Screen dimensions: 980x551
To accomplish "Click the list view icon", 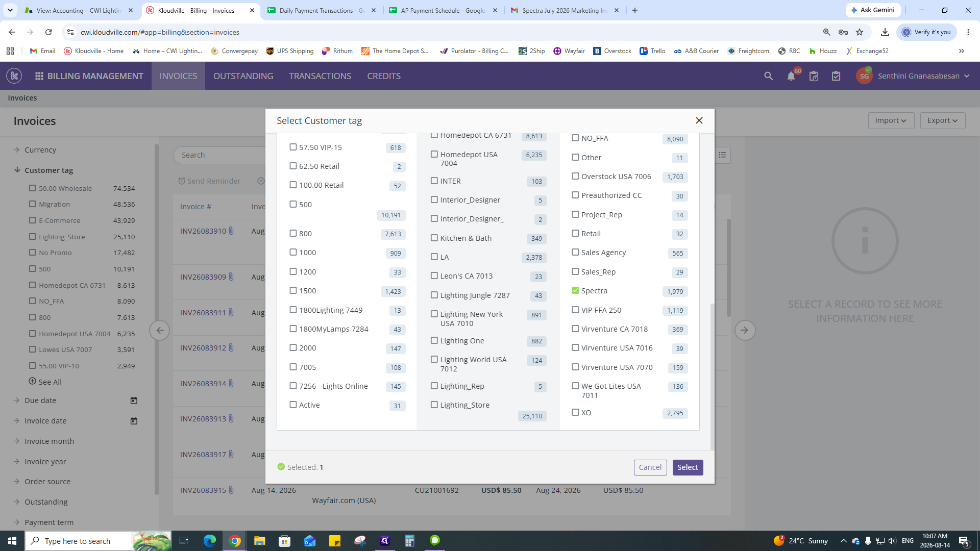I will click(x=722, y=155).
